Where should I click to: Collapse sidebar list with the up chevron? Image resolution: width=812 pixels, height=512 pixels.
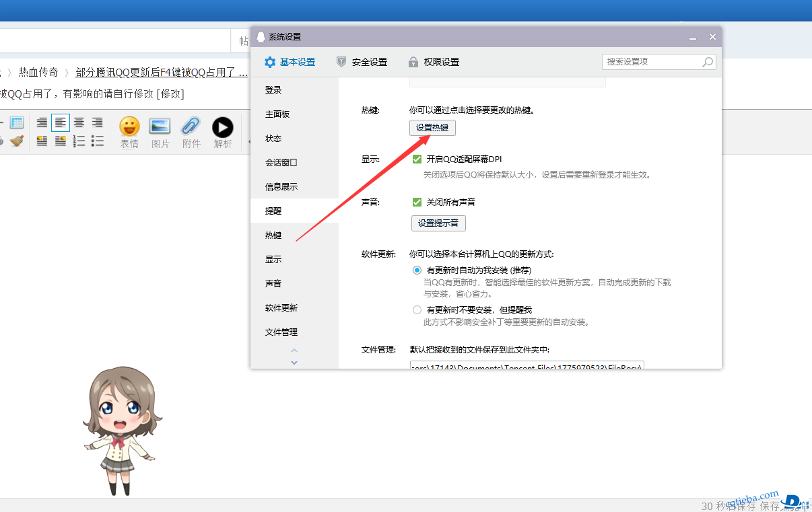[294, 351]
